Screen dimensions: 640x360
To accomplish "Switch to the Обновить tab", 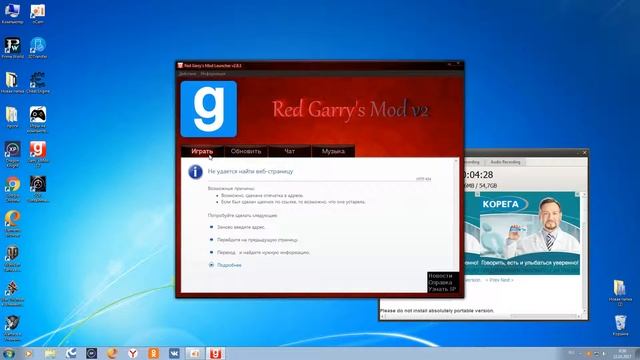I will [246, 151].
